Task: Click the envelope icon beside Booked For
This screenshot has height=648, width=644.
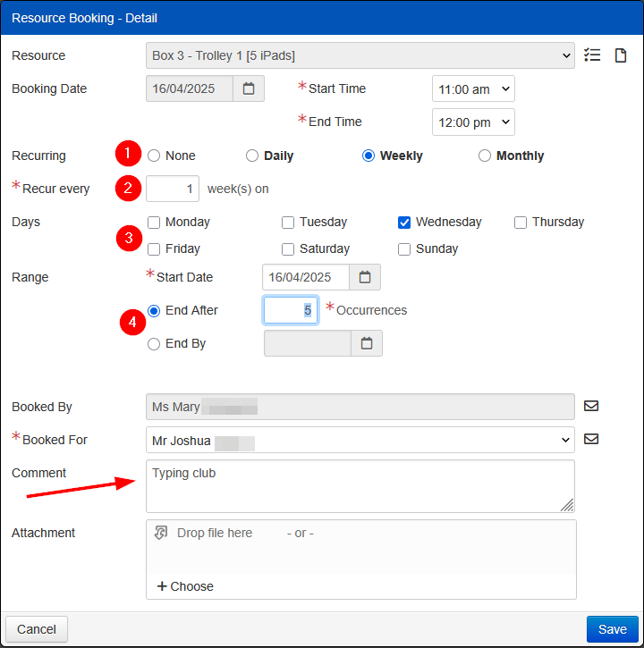Action: [590, 439]
